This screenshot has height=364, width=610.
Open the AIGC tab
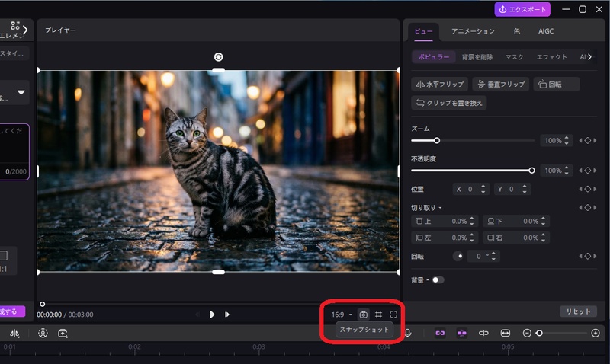546,31
